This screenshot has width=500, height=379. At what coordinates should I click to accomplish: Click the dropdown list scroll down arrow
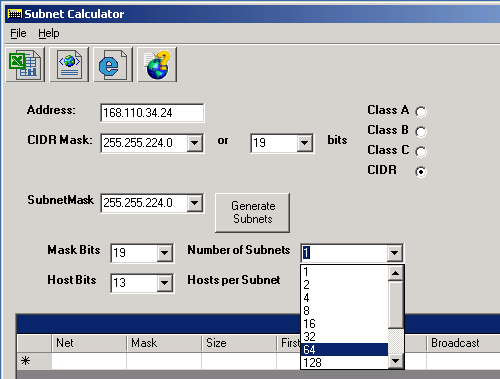point(396,361)
